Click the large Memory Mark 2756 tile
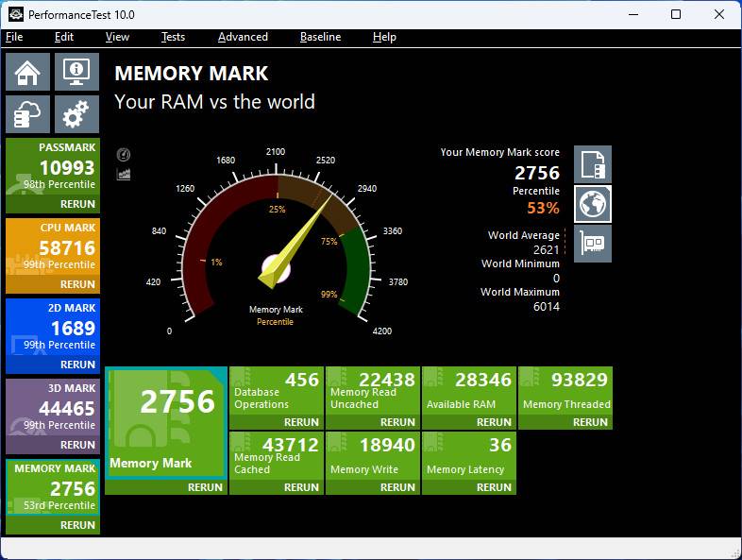This screenshot has width=742, height=560. 166,423
